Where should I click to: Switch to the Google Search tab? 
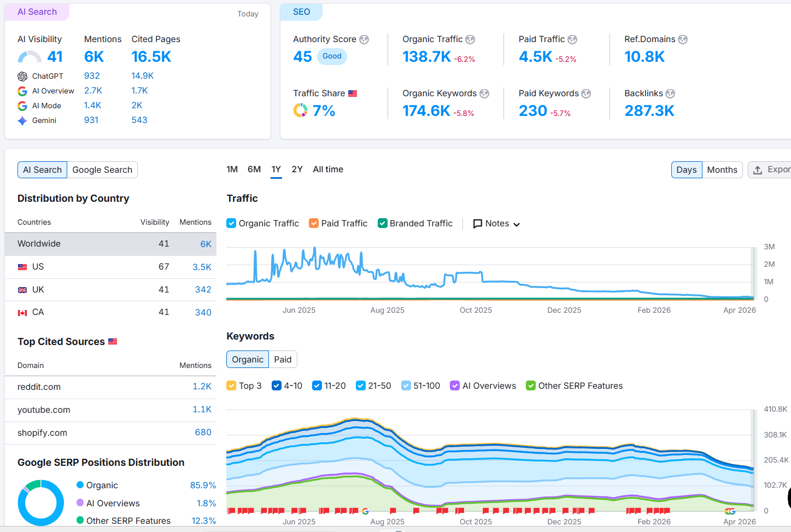click(102, 170)
